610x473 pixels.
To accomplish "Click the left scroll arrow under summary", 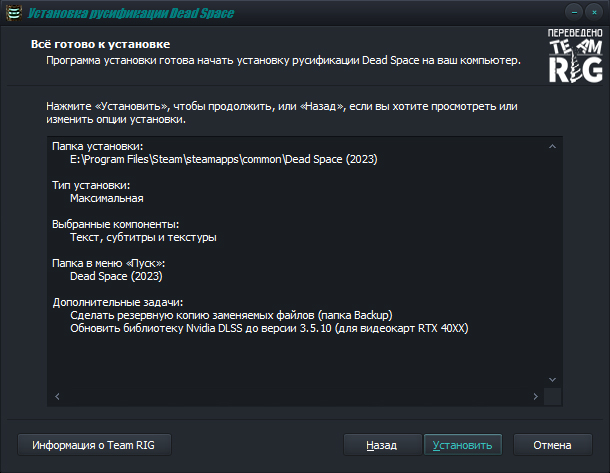I will (56, 397).
